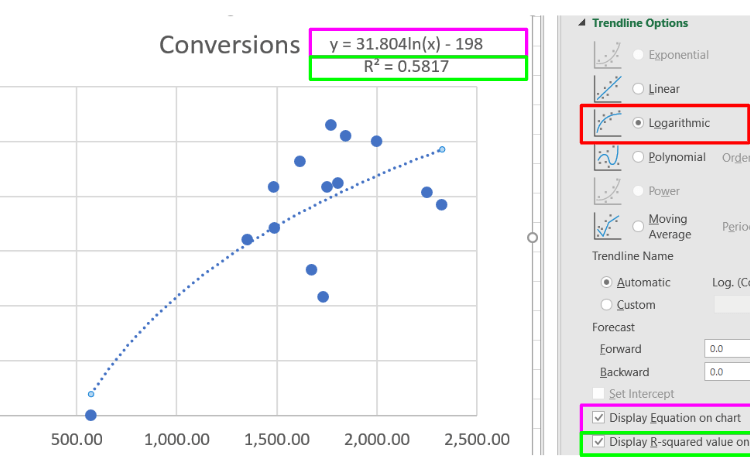Switch trendline name to Custom

[606, 305]
